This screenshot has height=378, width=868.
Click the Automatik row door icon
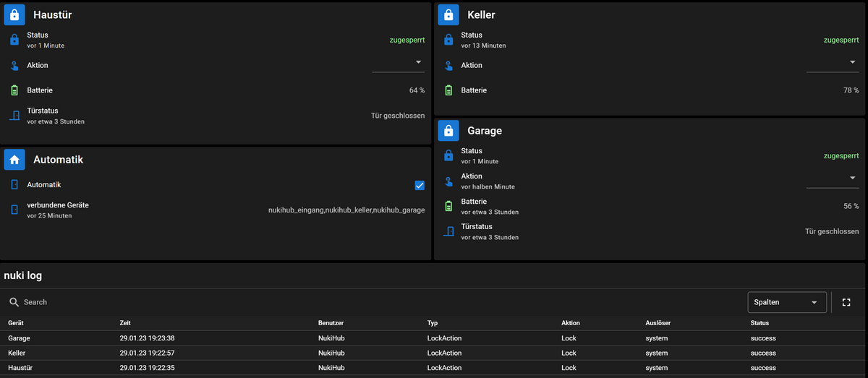point(14,185)
